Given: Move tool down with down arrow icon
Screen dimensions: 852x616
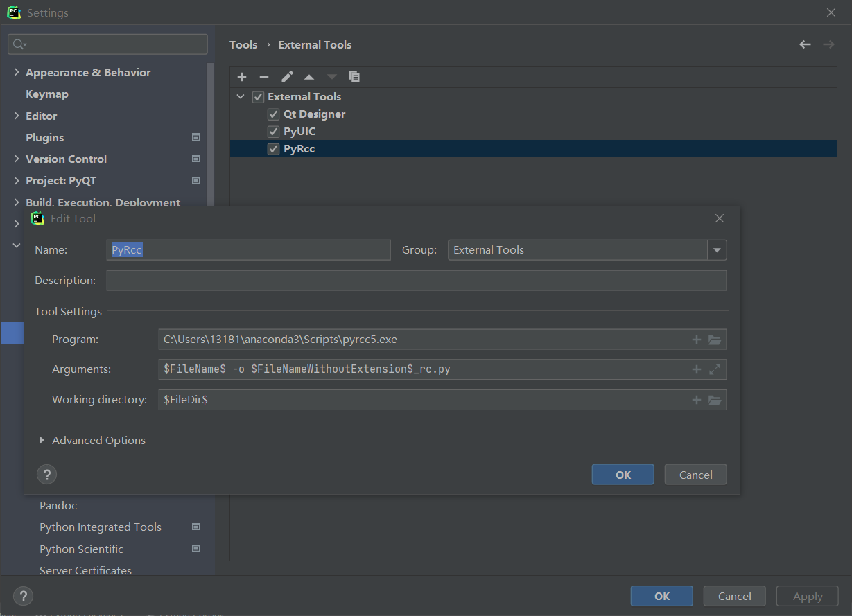Looking at the screenshot, I should point(331,77).
